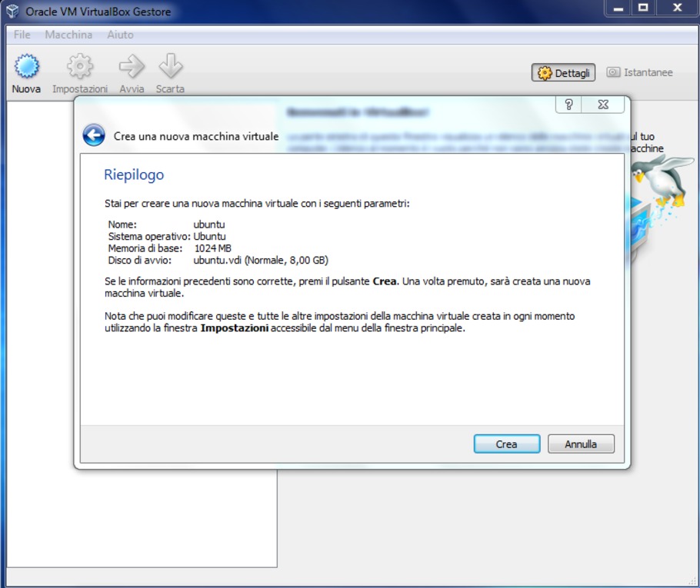Go back with the blue arrow button
This screenshot has height=588, width=700.
pyautogui.click(x=94, y=135)
